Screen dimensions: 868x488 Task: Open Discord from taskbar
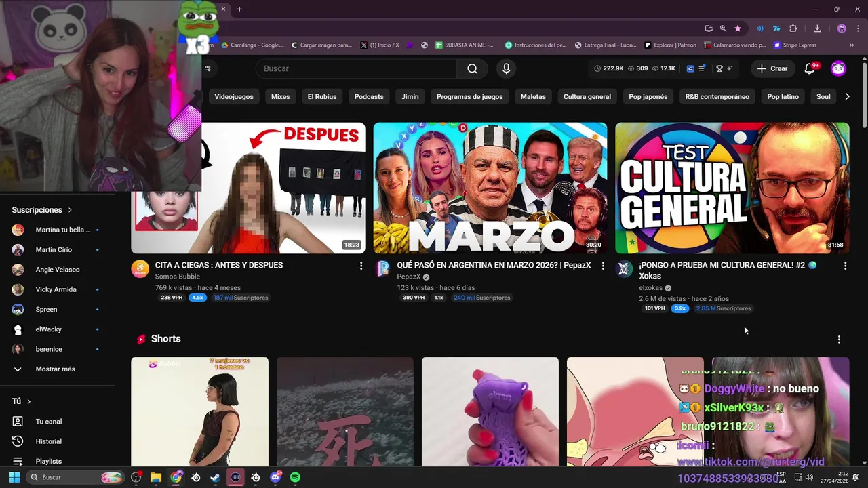275,477
